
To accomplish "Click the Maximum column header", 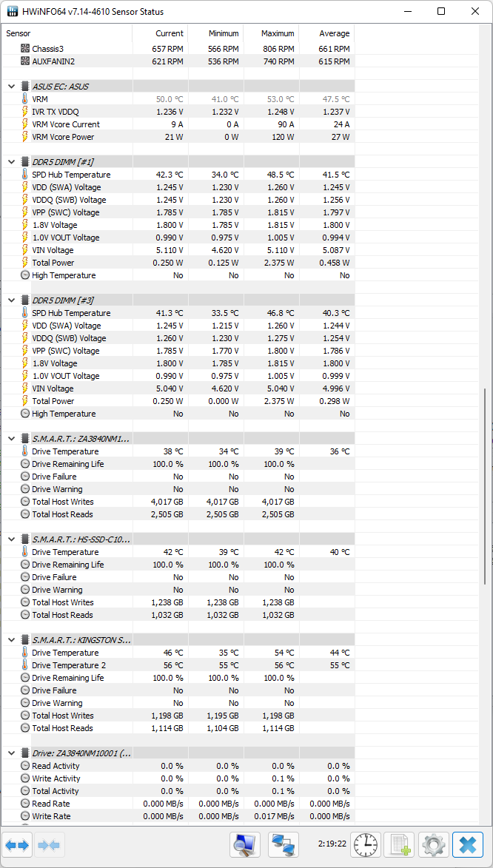I will point(271,33).
